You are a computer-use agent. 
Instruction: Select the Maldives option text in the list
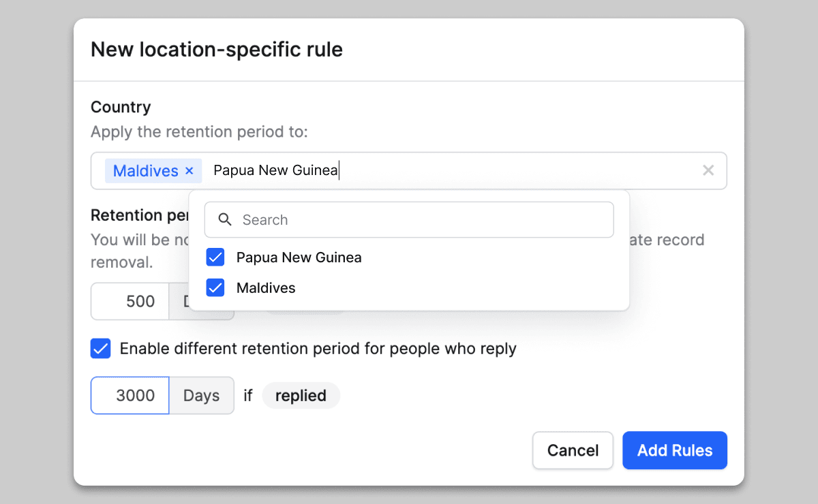click(266, 288)
